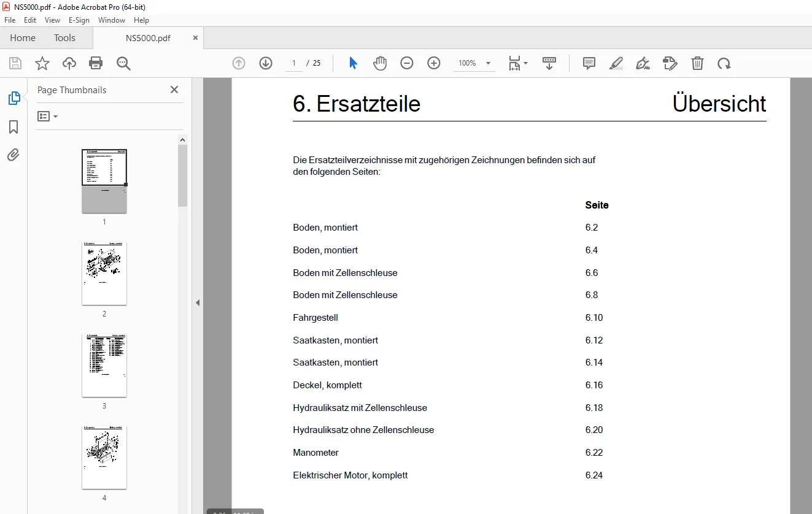The image size is (812, 514).
Task: Switch to the Home tab
Action: click(x=23, y=37)
